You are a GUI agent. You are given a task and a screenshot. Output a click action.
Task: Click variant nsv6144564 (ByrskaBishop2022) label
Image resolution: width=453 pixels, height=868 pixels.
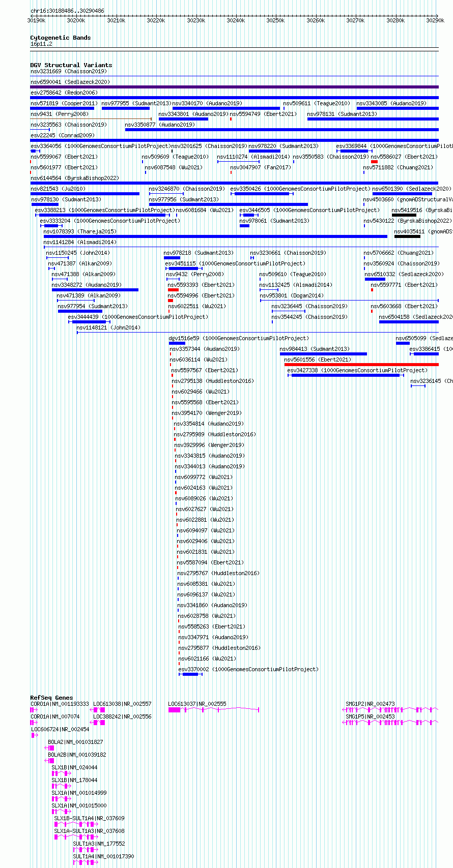[75, 178]
